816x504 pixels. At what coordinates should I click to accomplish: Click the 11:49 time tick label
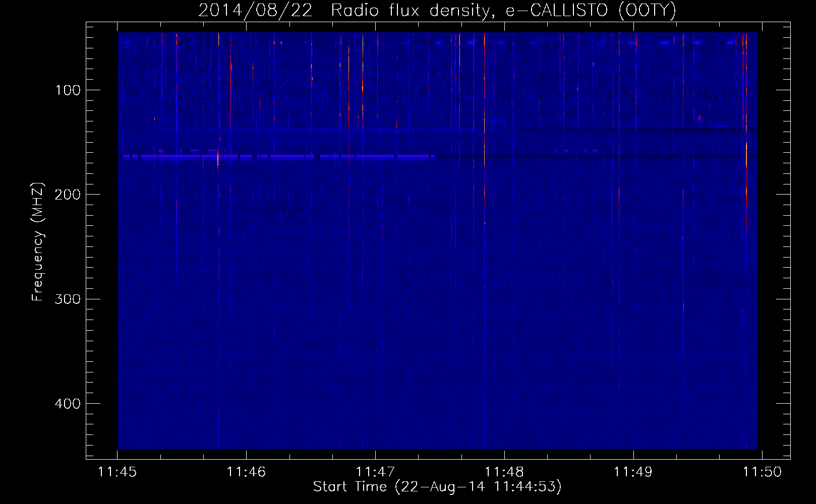click(633, 472)
